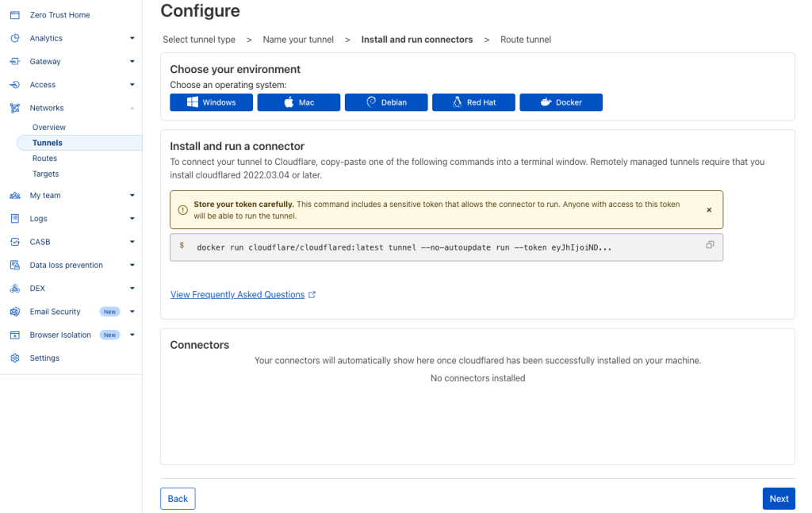This screenshot has height=513, width=812.
Task: Click the Settings gear icon
Action: pos(15,358)
